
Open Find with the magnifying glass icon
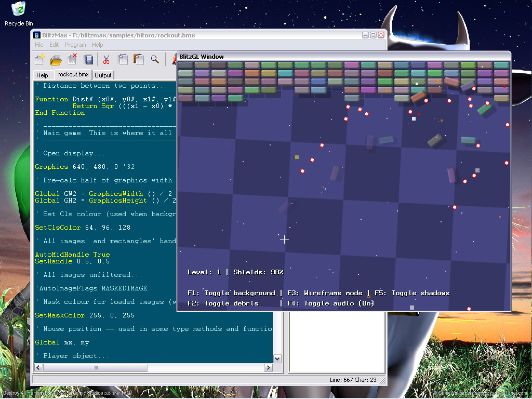click(x=155, y=59)
